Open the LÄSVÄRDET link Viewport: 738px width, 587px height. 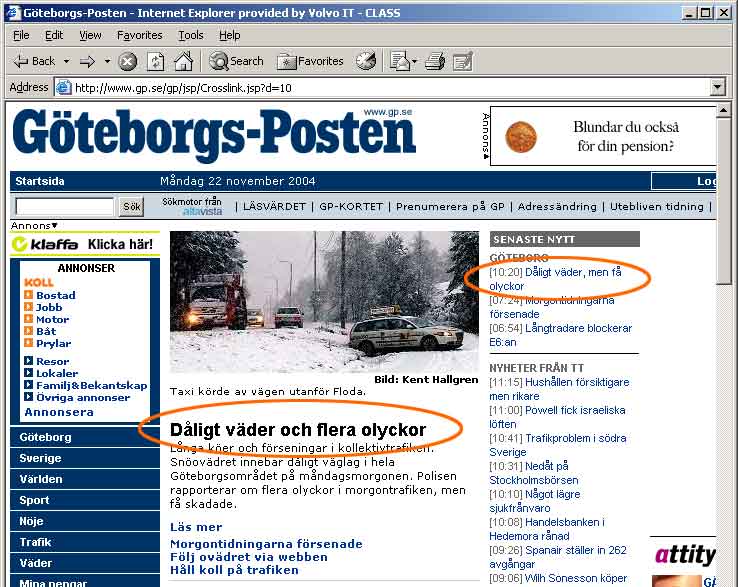[274, 207]
